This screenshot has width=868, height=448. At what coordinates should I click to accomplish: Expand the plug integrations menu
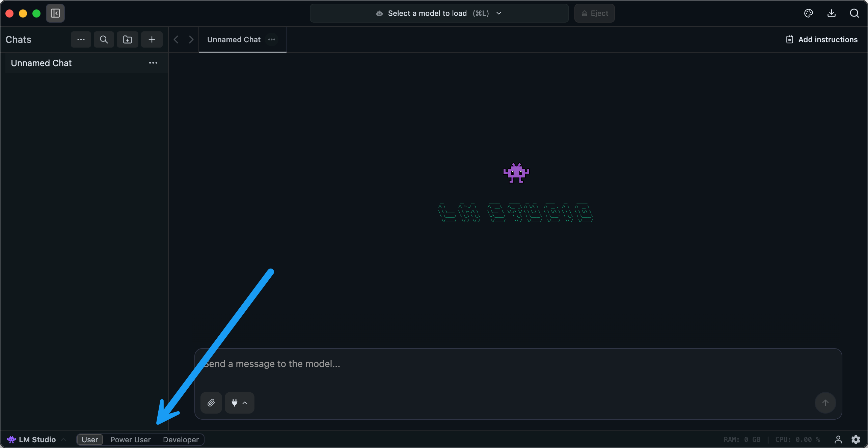239,402
